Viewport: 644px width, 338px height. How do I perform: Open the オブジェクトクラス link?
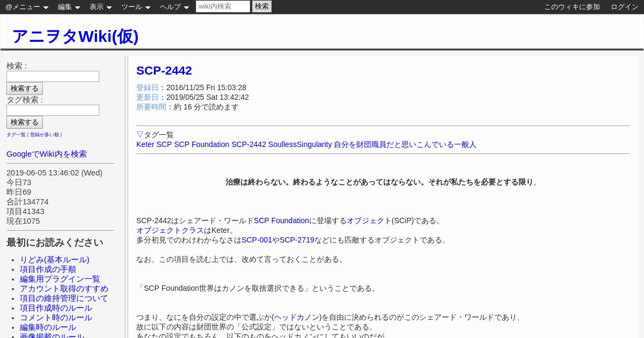(170, 230)
